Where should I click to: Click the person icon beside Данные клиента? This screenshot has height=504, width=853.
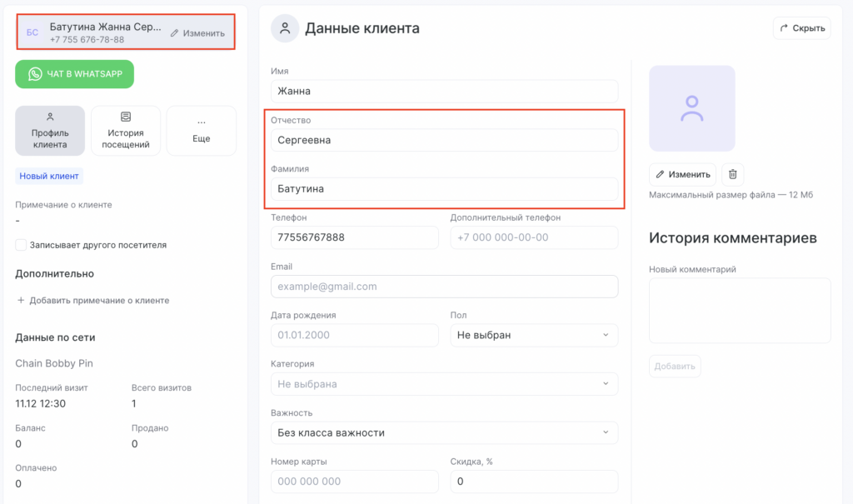[x=285, y=28]
